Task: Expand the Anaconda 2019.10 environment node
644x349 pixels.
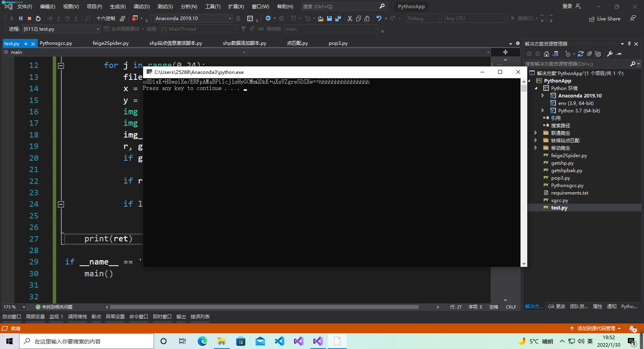Action: click(543, 96)
